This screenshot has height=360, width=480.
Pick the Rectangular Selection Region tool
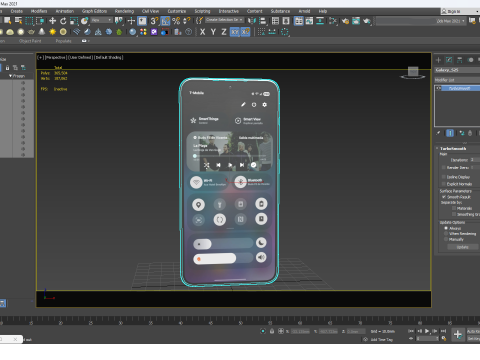click(29, 21)
